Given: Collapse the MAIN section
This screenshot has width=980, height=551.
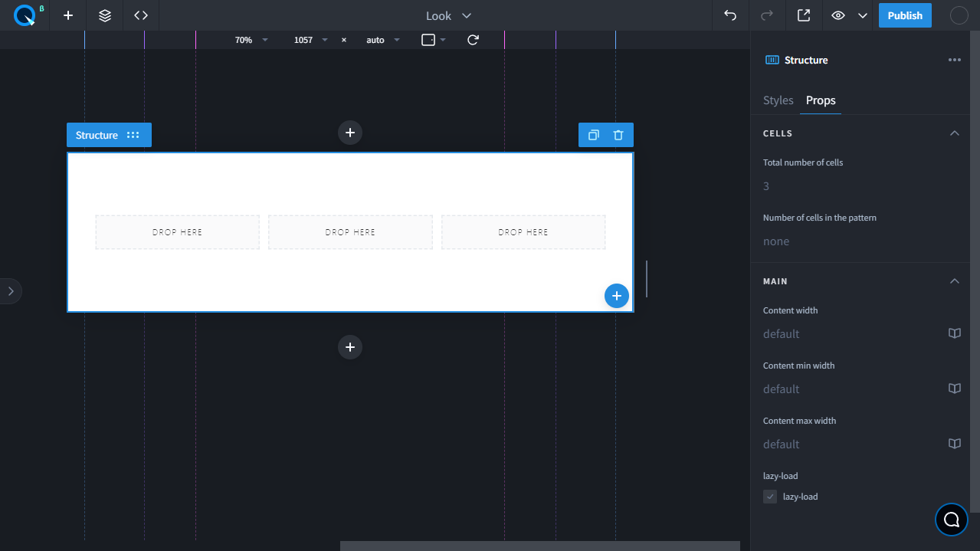Looking at the screenshot, I should pyautogui.click(x=954, y=281).
